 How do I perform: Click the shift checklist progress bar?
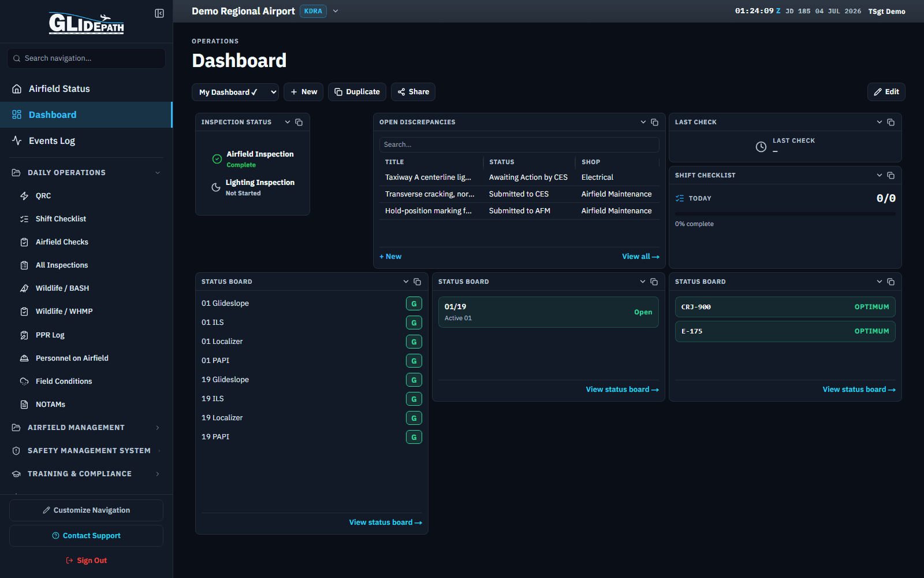785,214
